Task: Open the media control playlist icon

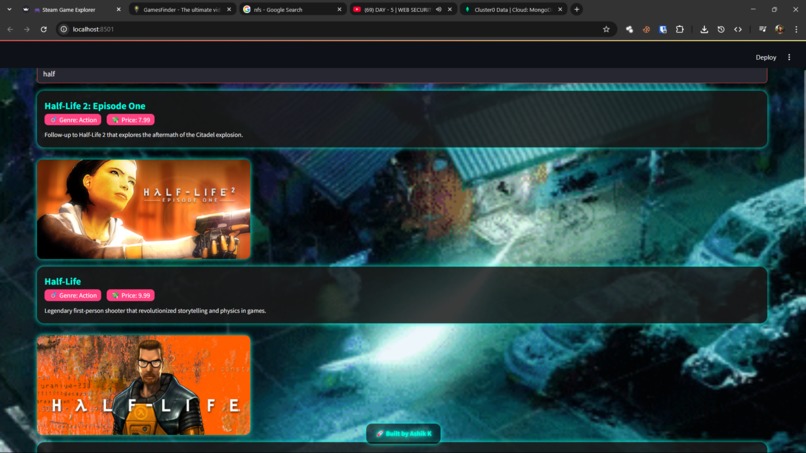Action: point(762,29)
